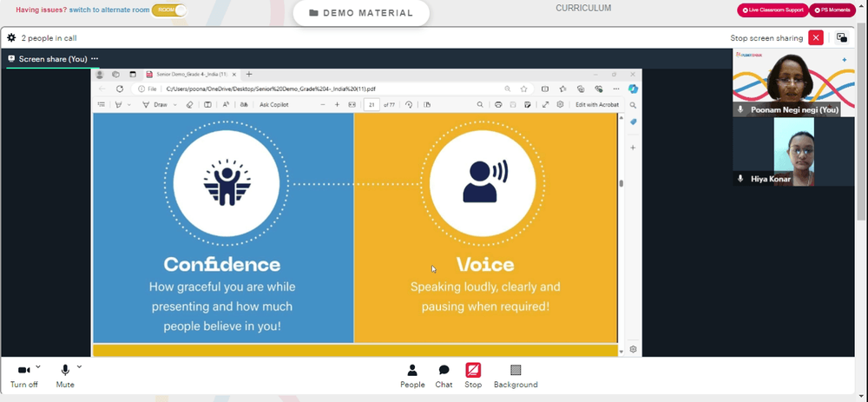Open Screen share options (three dots)
Viewport: 868px width, 402px height.
tap(95, 59)
